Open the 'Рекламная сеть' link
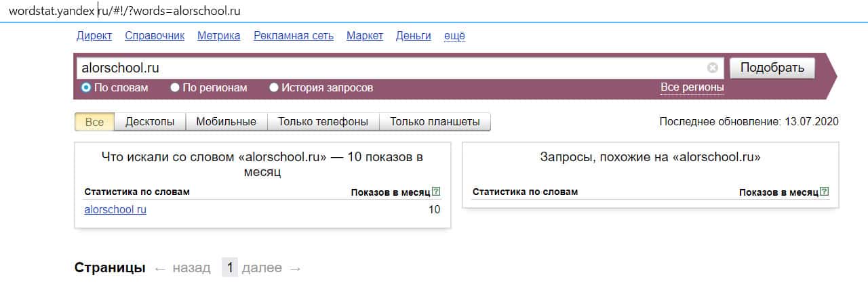 (x=293, y=36)
